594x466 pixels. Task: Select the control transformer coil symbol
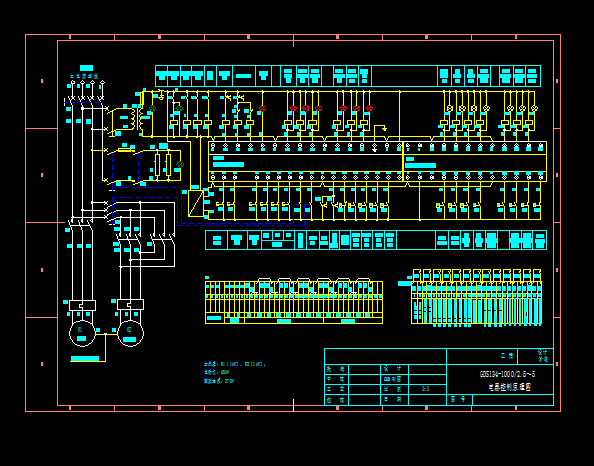click(x=137, y=119)
